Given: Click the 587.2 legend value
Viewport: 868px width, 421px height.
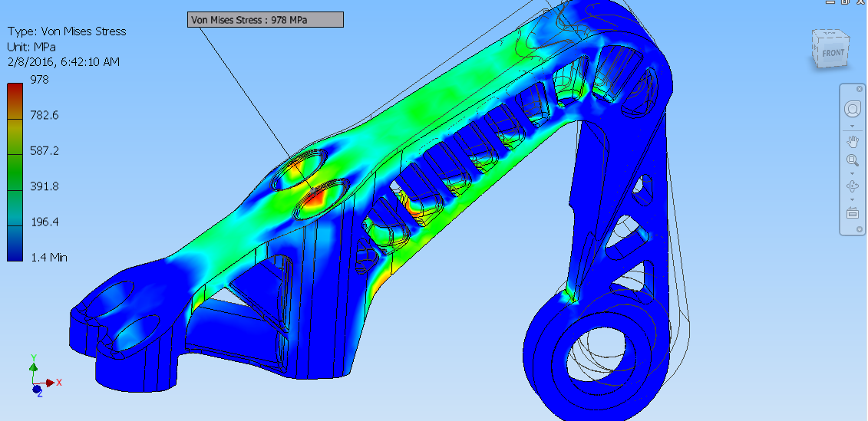Looking at the screenshot, I should click(45, 150).
